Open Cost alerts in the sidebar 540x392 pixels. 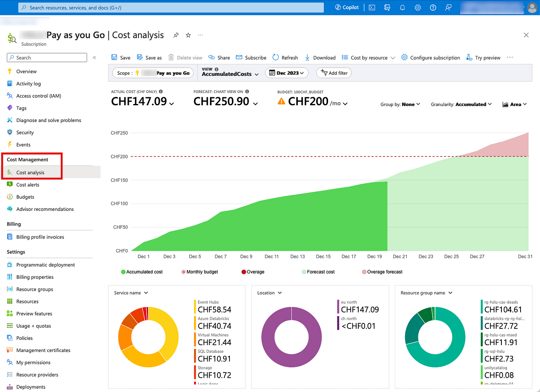click(27, 184)
